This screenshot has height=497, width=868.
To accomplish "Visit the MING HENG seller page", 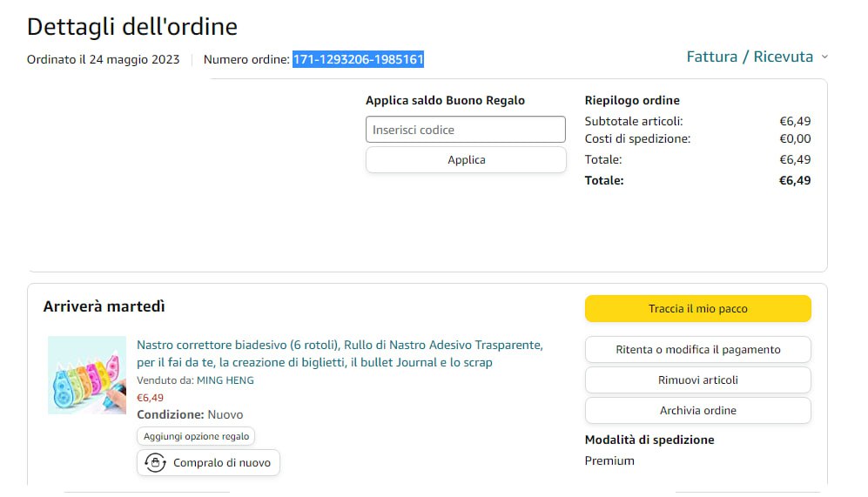I will (x=225, y=380).
